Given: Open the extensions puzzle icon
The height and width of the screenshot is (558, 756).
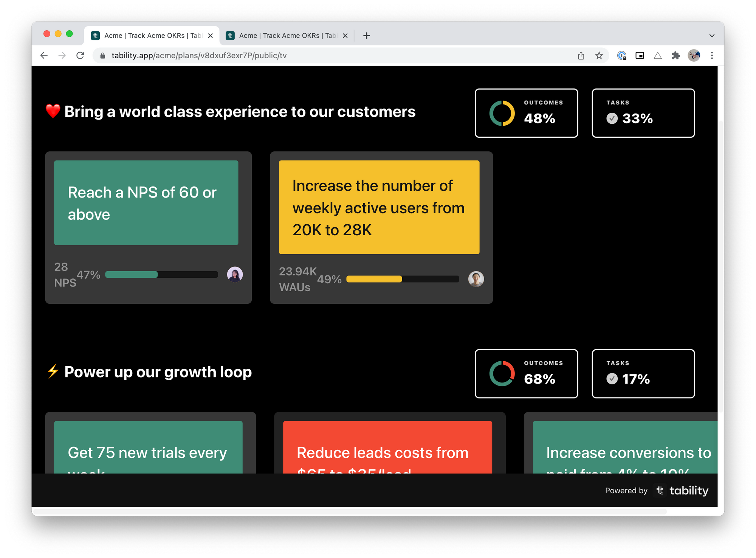Looking at the screenshot, I should pos(676,56).
